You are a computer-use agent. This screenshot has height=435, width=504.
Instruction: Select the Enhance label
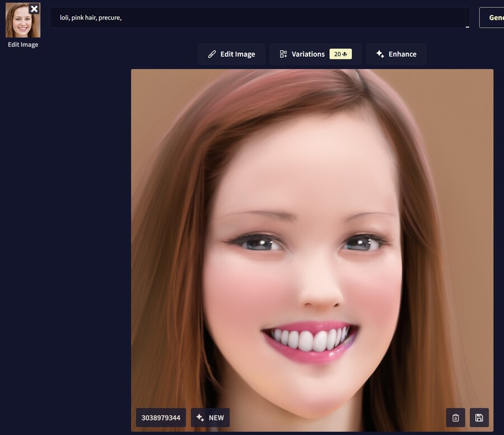402,54
